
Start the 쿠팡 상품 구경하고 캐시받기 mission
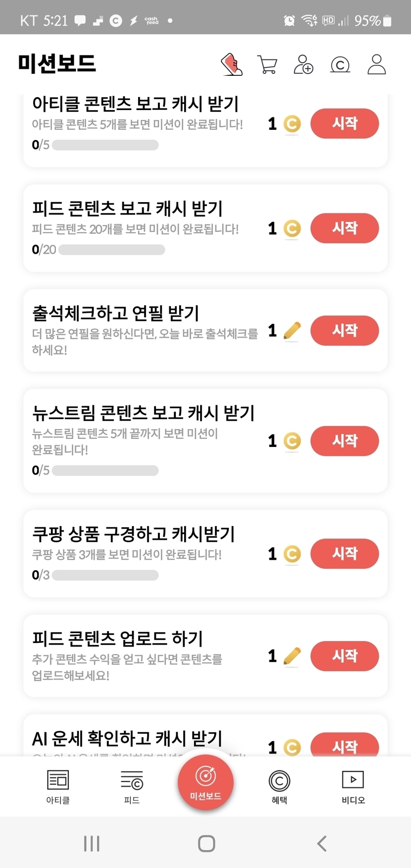[345, 553]
